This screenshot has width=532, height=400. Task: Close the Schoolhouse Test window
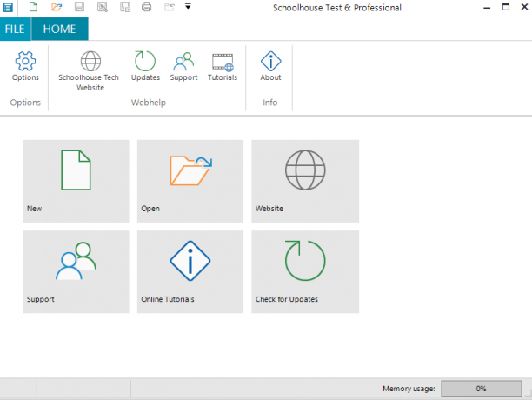pos(524,7)
